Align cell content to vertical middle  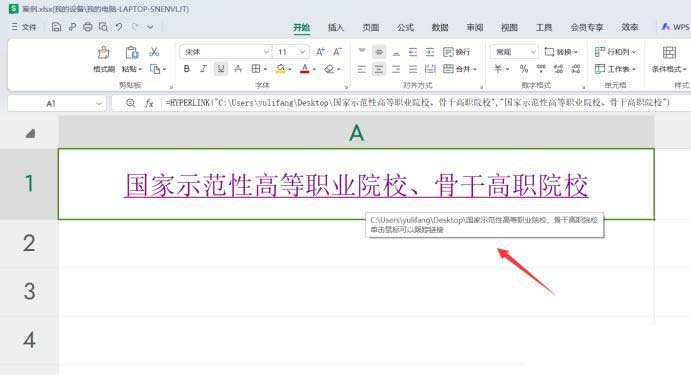[x=379, y=52]
